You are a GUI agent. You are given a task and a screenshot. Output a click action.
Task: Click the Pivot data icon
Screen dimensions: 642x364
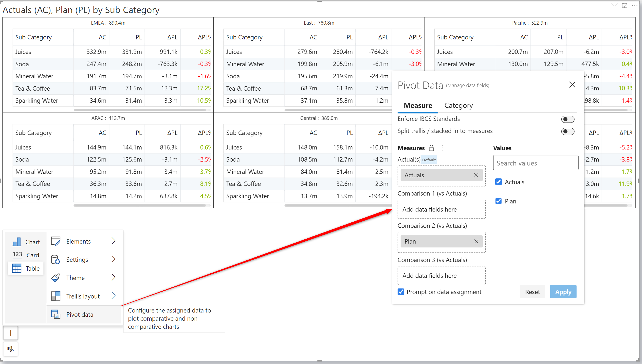pyautogui.click(x=55, y=314)
